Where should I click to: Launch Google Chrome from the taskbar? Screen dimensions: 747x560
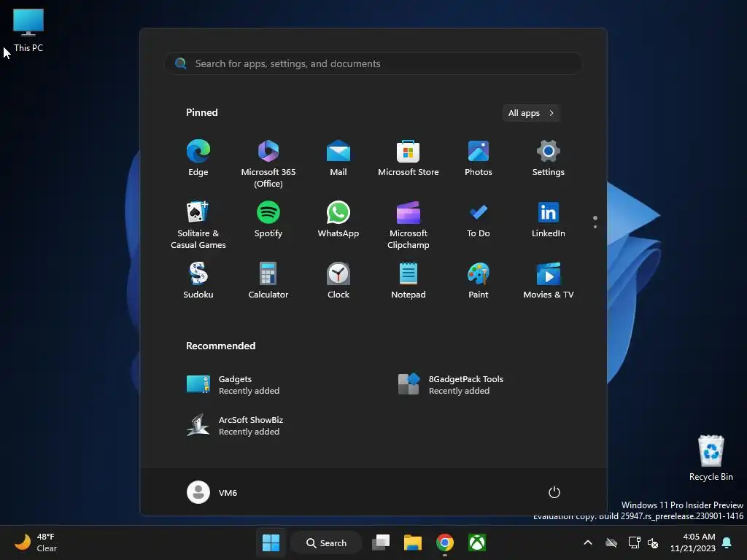[444, 542]
